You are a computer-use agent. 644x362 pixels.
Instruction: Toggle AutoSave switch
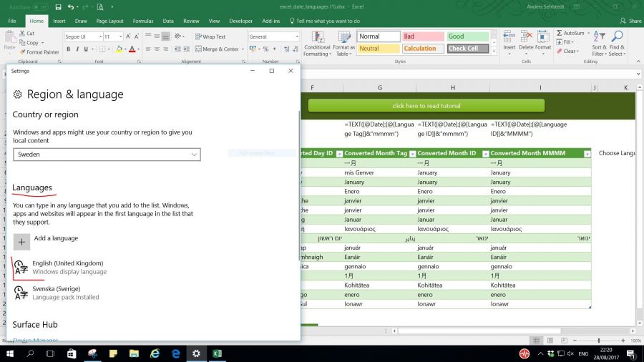[x=40, y=7]
